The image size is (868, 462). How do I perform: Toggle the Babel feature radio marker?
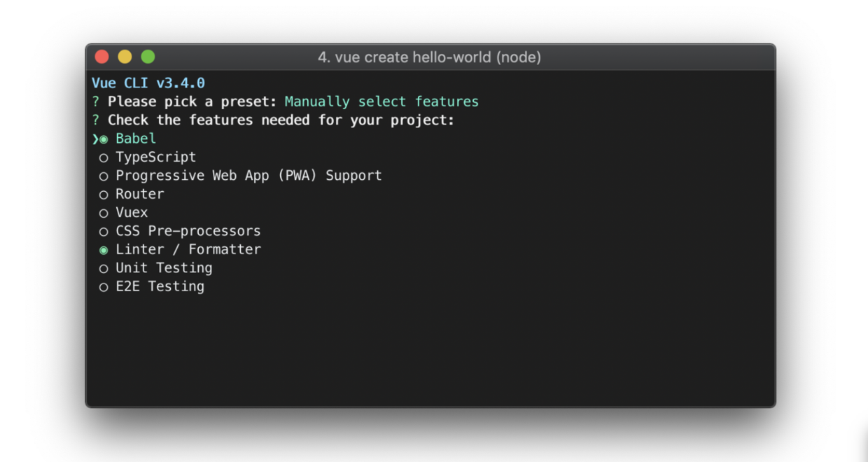pyautogui.click(x=104, y=139)
